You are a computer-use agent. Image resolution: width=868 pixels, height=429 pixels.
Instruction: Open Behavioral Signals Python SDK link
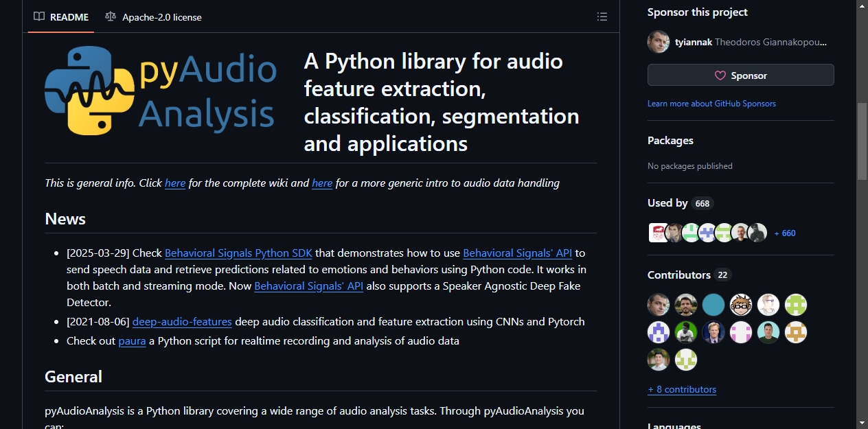[238, 253]
